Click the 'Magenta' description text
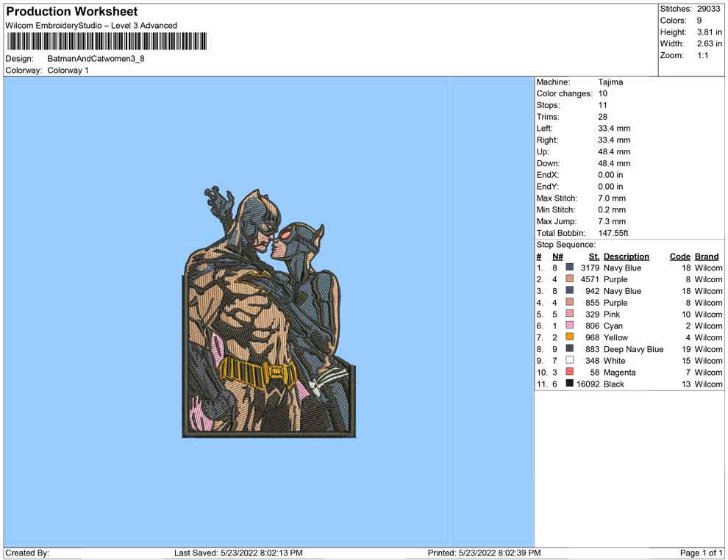Image resolution: width=728 pixels, height=560 pixels. tap(620, 373)
